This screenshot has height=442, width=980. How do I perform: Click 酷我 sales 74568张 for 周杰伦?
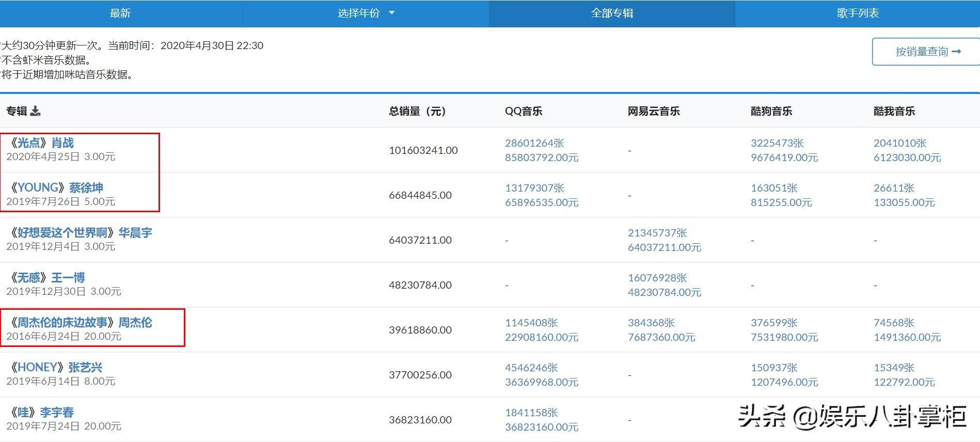click(x=894, y=323)
